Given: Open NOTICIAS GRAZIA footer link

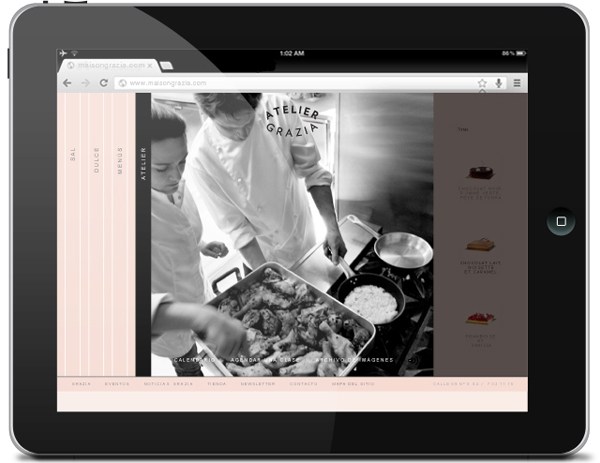Looking at the screenshot, I should pyautogui.click(x=168, y=384).
